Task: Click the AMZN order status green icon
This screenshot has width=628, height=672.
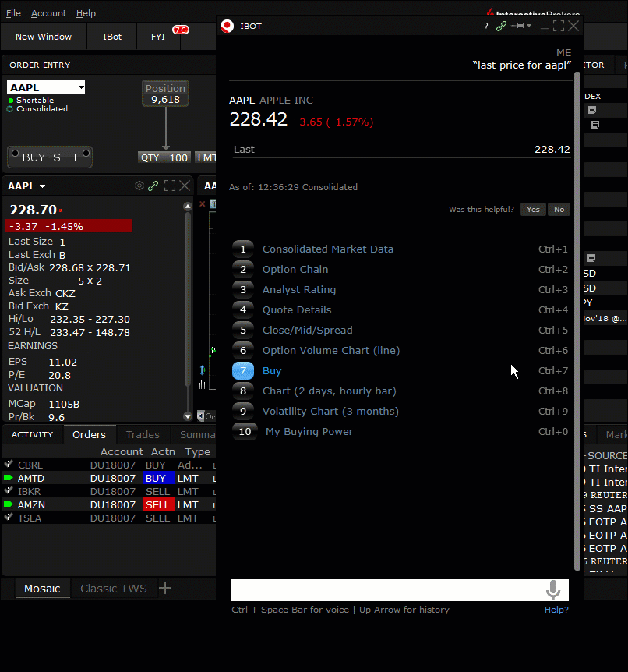Action: tap(8, 504)
